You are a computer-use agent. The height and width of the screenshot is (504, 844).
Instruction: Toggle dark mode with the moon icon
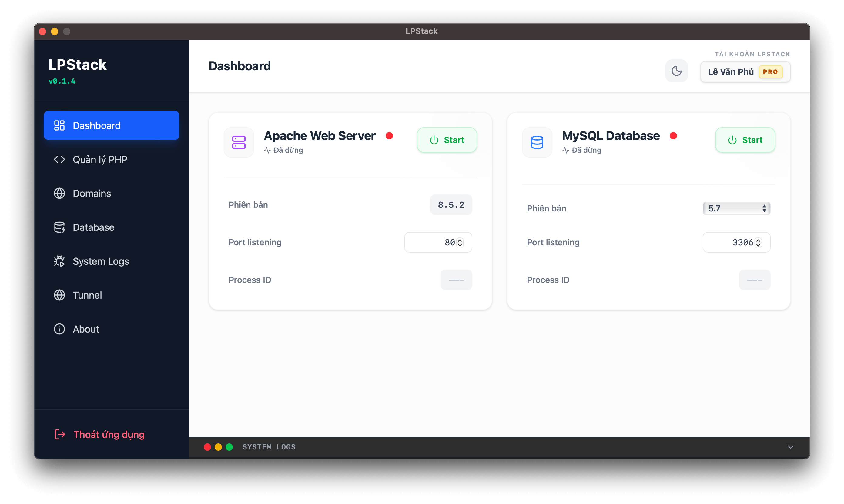coord(676,71)
